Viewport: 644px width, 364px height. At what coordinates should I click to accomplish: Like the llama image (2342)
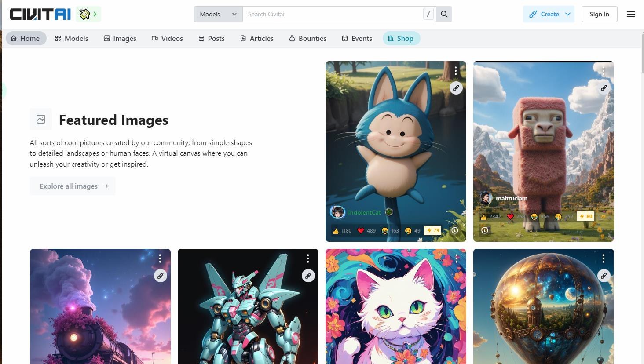[x=490, y=216]
